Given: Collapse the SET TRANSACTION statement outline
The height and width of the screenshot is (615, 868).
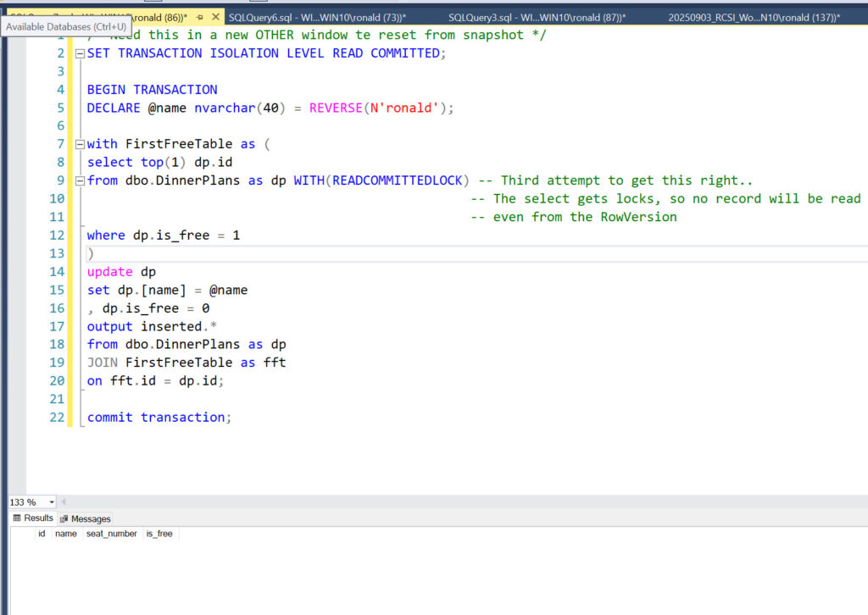Looking at the screenshot, I should tap(80, 53).
